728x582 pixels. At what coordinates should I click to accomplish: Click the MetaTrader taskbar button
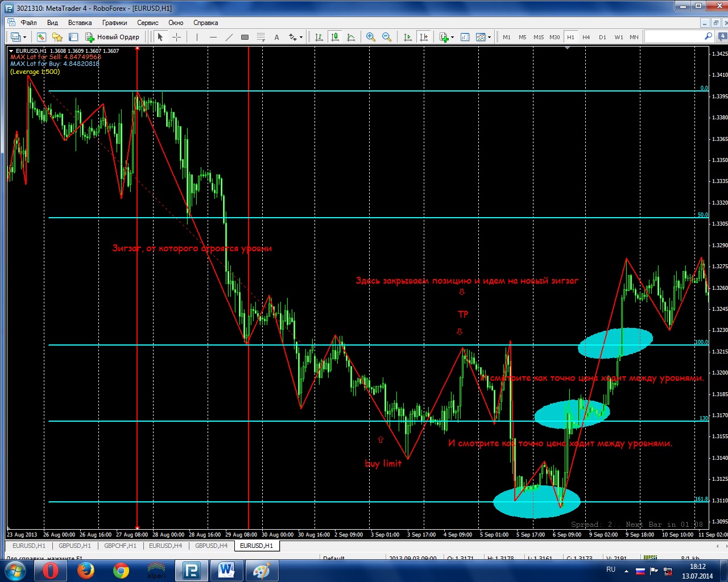coord(191,570)
